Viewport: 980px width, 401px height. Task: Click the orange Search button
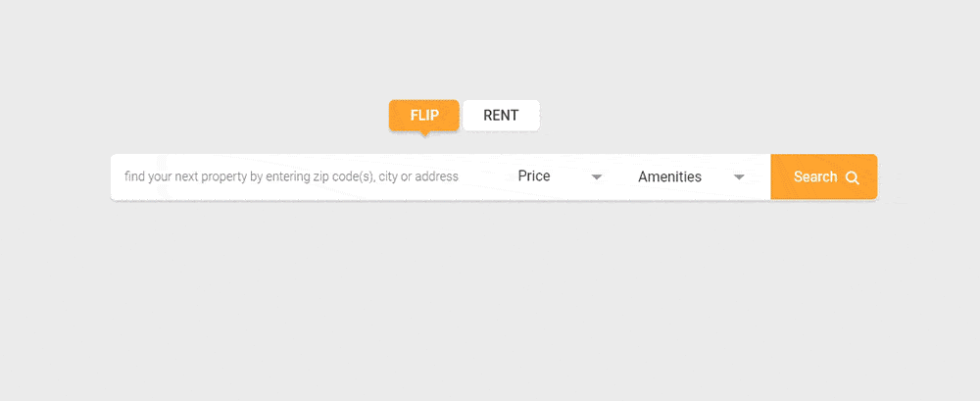point(824,177)
